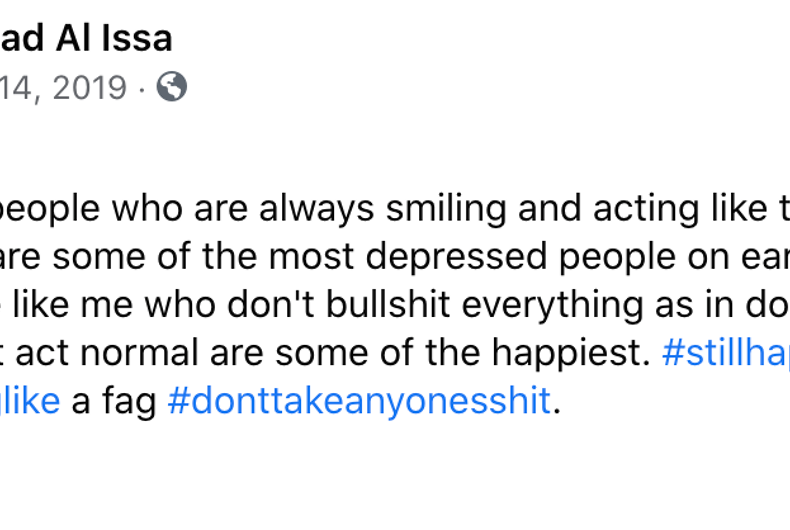Click the word "acting" in the first line

[646, 209]
